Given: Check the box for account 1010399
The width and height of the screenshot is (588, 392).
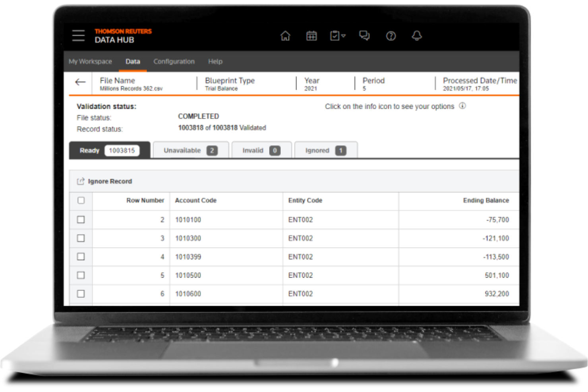Looking at the screenshot, I should click(81, 257).
